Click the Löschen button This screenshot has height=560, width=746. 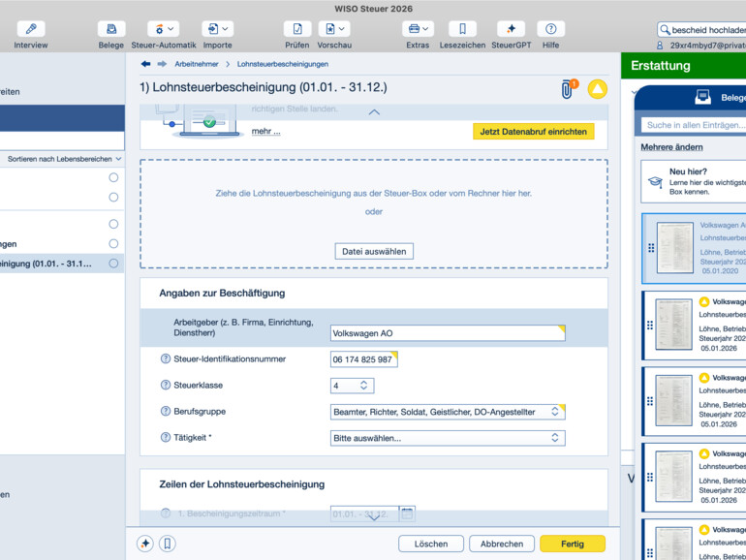(431, 544)
